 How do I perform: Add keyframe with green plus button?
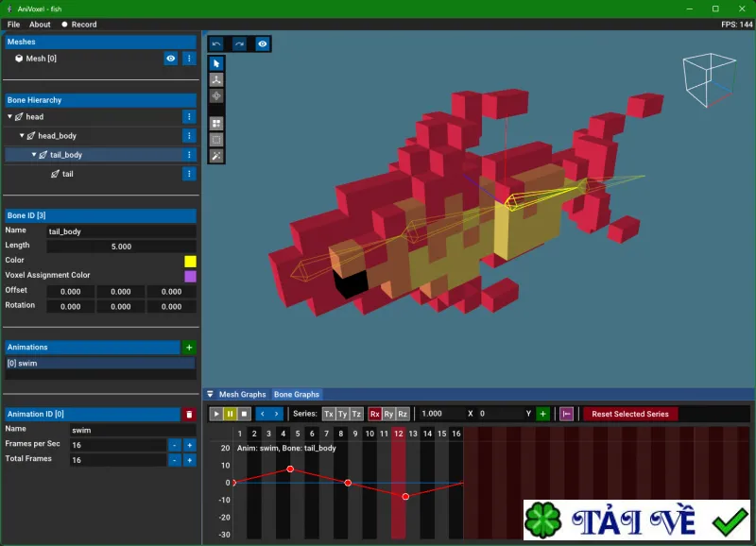(542, 414)
